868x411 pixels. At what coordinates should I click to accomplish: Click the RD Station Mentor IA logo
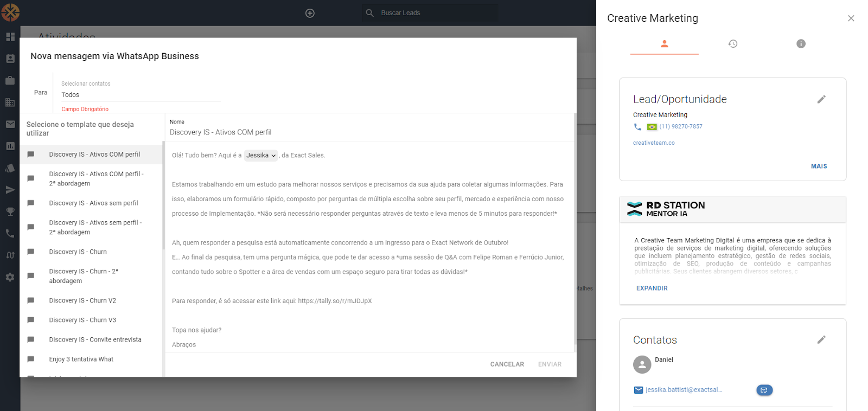click(x=666, y=209)
